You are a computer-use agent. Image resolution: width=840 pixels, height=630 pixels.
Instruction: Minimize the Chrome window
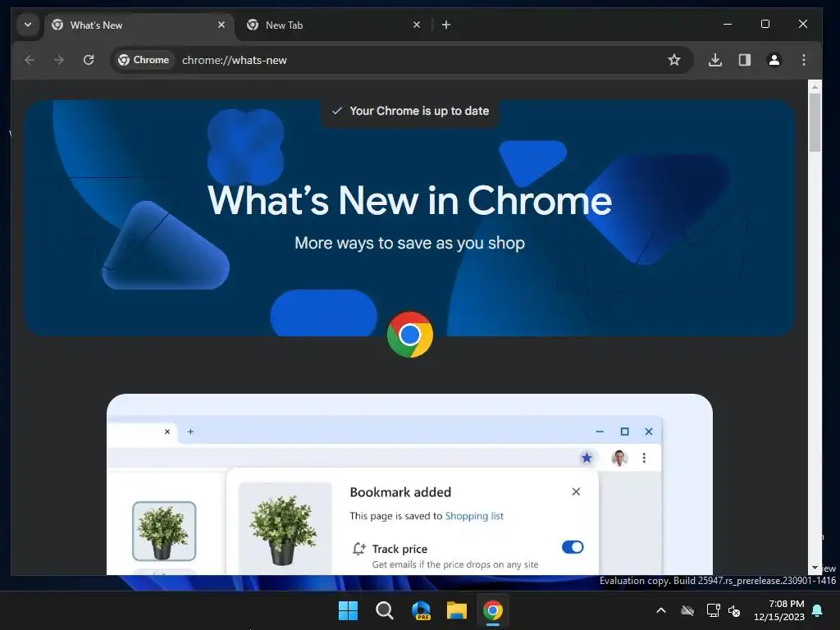(x=728, y=24)
